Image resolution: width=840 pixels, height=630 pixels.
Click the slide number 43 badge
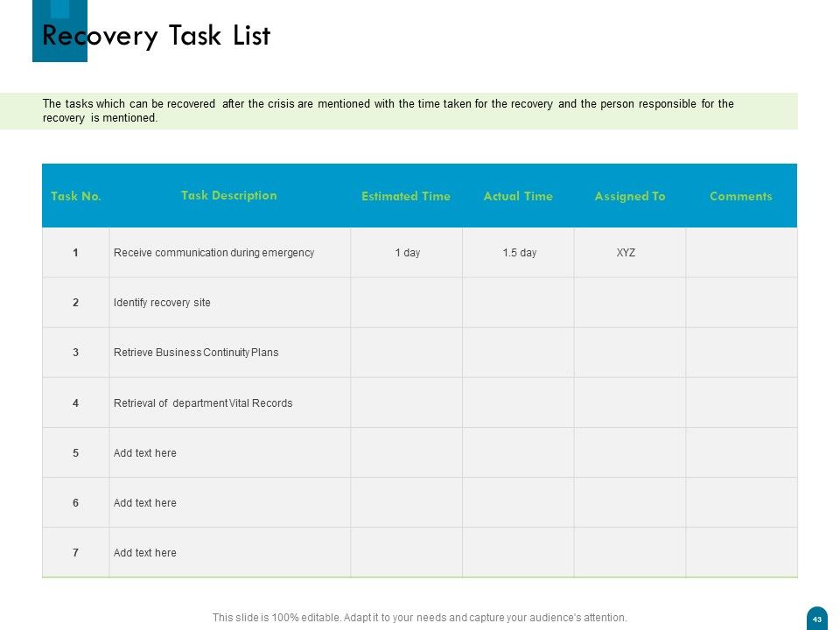[x=817, y=619]
